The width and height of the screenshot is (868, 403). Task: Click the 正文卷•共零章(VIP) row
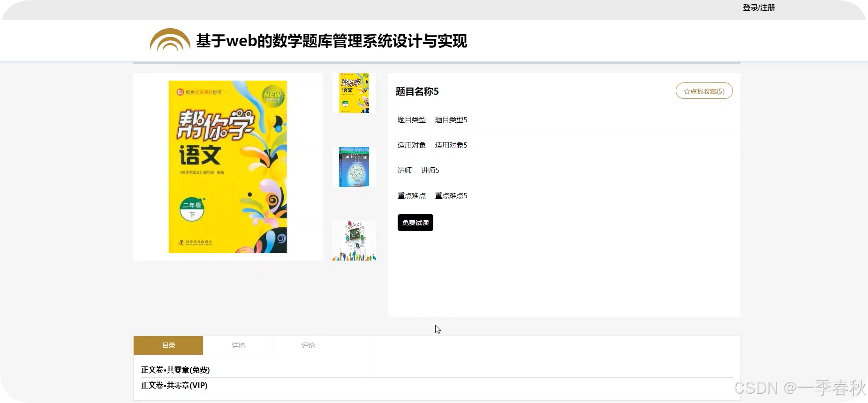coord(437,385)
